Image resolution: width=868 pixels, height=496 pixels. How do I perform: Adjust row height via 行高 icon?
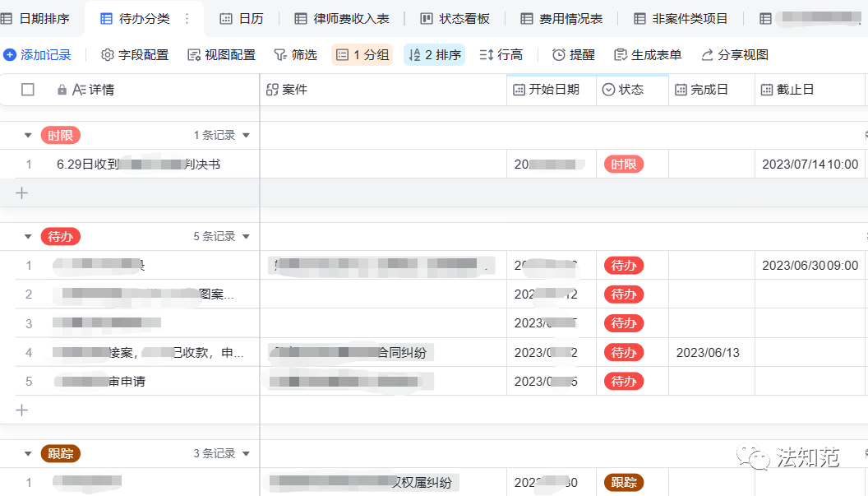[x=501, y=54]
